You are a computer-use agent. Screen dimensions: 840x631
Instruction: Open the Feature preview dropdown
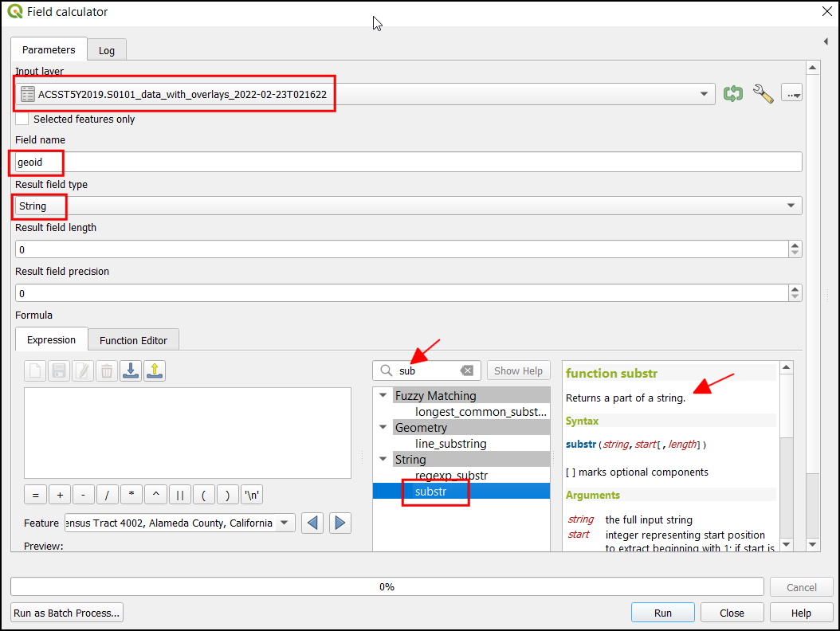[285, 523]
